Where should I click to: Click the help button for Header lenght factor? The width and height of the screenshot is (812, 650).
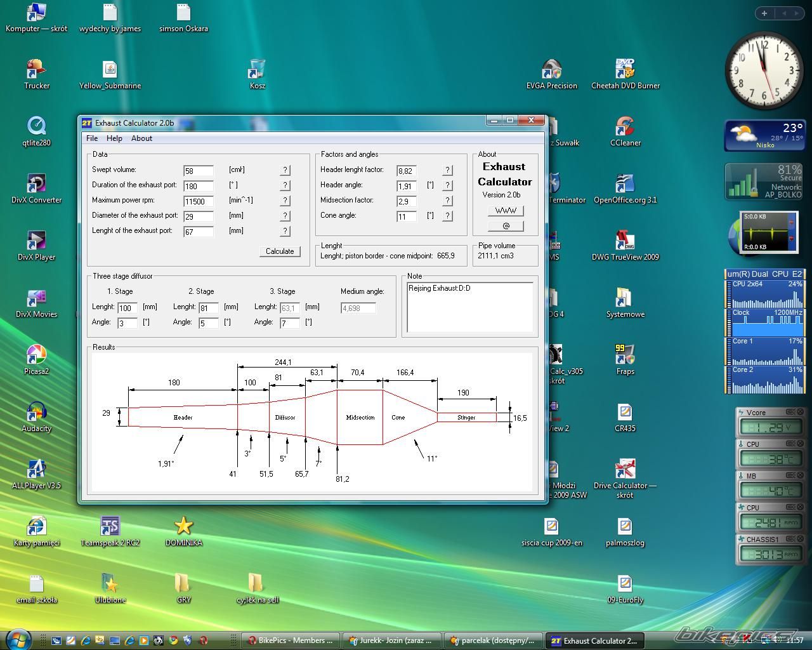tap(448, 170)
